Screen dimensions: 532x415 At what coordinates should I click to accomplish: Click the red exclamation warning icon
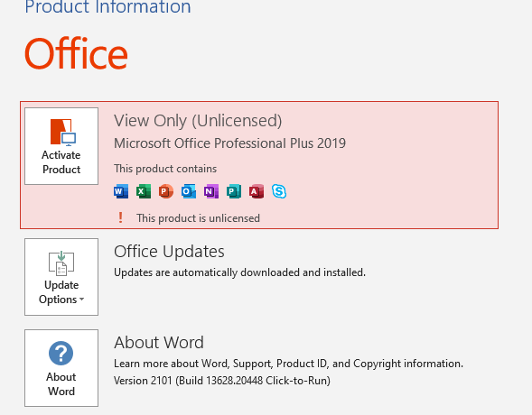point(120,217)
